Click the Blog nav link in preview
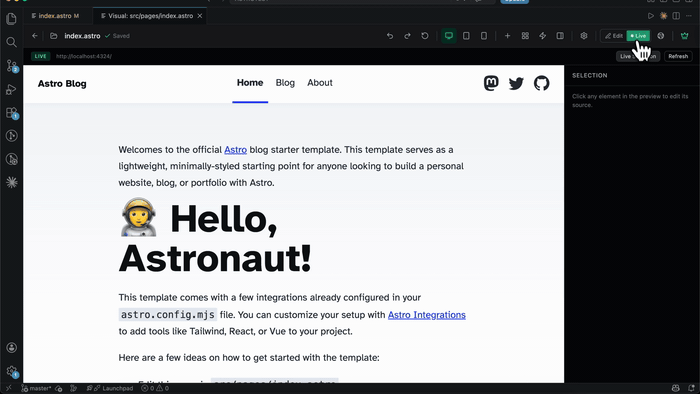This screenshot has width=700, height=394. coord(285,83)
